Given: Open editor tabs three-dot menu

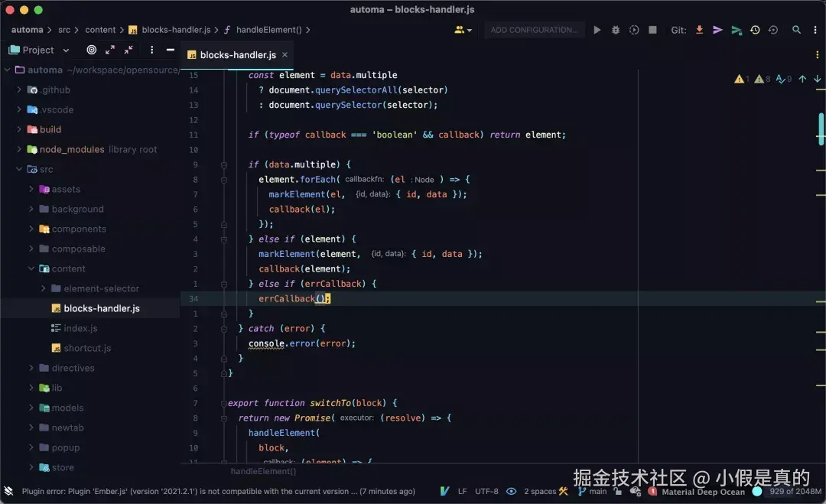Looking at the screenshot, I should [817, 55].
